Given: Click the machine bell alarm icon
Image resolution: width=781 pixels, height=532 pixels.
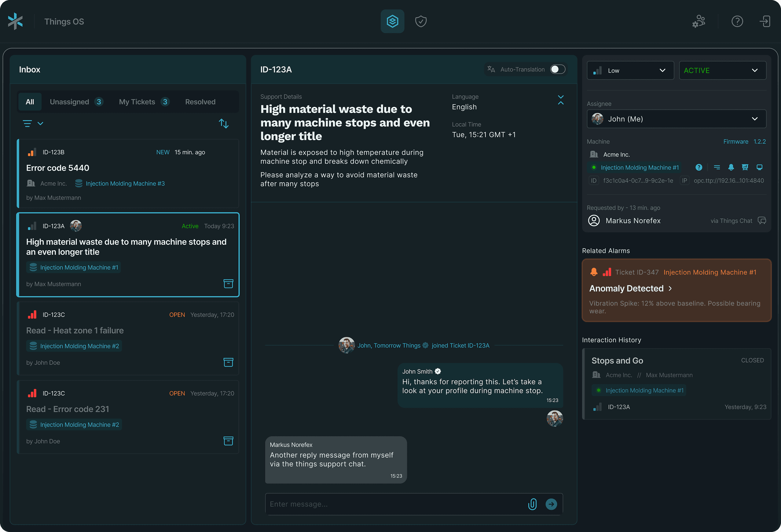Looking at the screenshot, I should click(x=731, y=167).
